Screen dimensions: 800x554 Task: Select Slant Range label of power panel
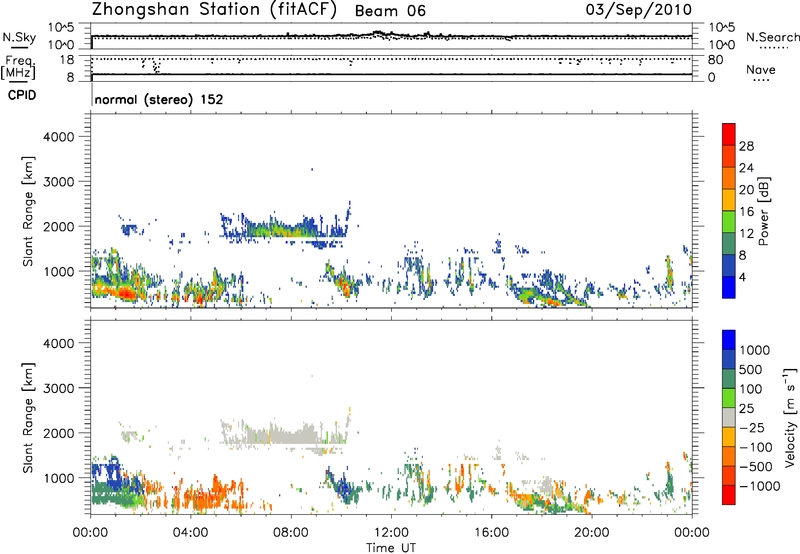coord(28,211)
